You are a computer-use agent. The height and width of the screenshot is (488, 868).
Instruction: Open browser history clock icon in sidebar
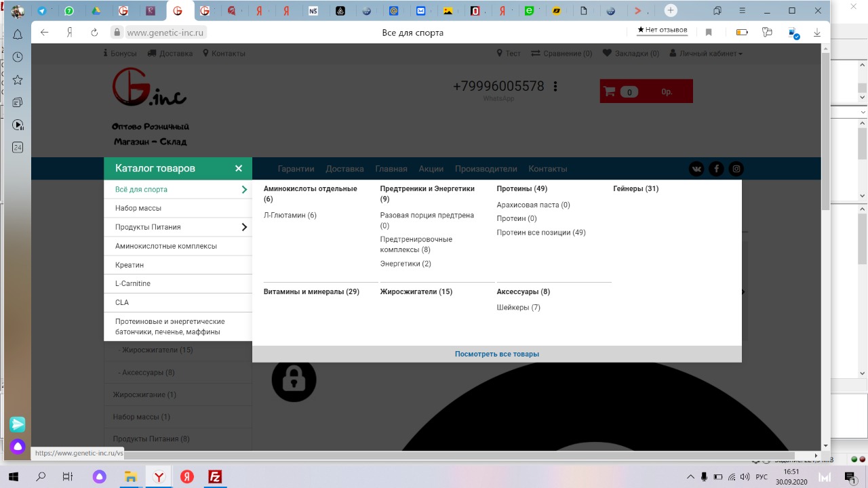[x=18, y=57]
